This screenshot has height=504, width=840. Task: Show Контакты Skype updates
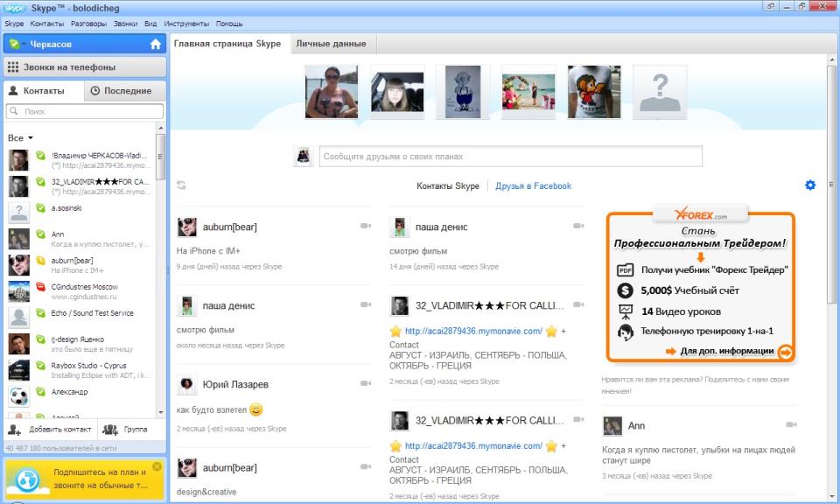click(x=448, y=185)
